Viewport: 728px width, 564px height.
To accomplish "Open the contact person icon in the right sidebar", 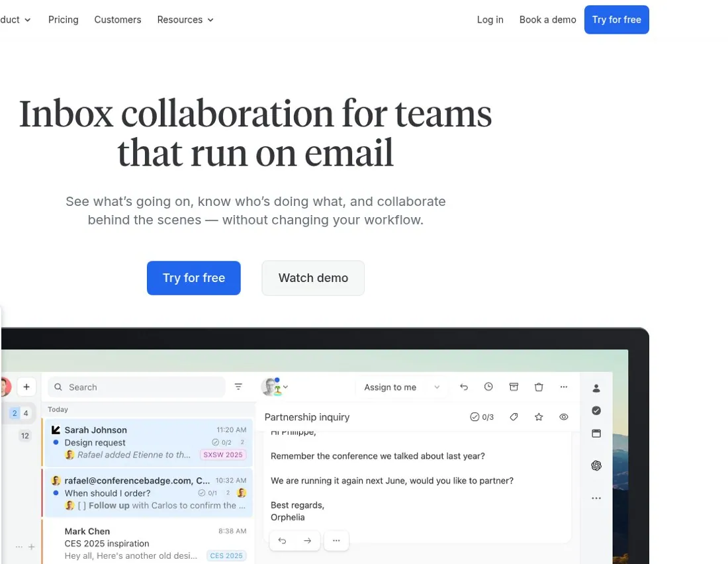I will (x=596, y=389).
